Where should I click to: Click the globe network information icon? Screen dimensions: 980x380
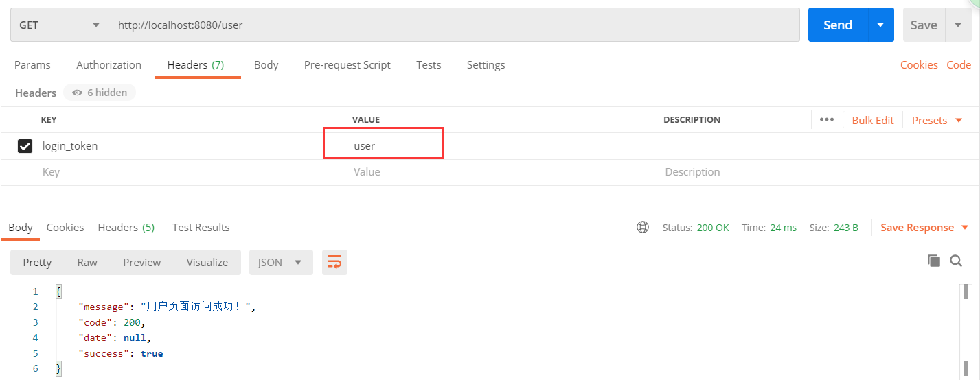point(643,227)
